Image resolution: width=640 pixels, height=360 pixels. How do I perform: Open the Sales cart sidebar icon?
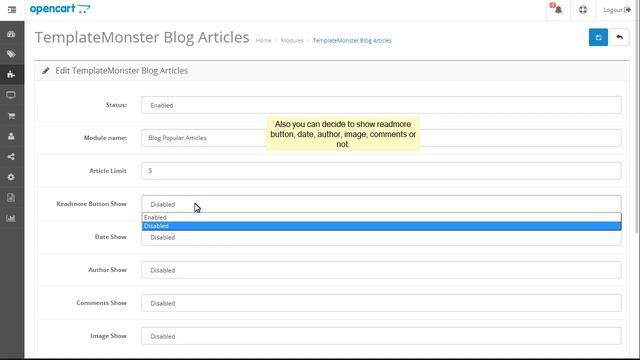click(x=11, y=116)
